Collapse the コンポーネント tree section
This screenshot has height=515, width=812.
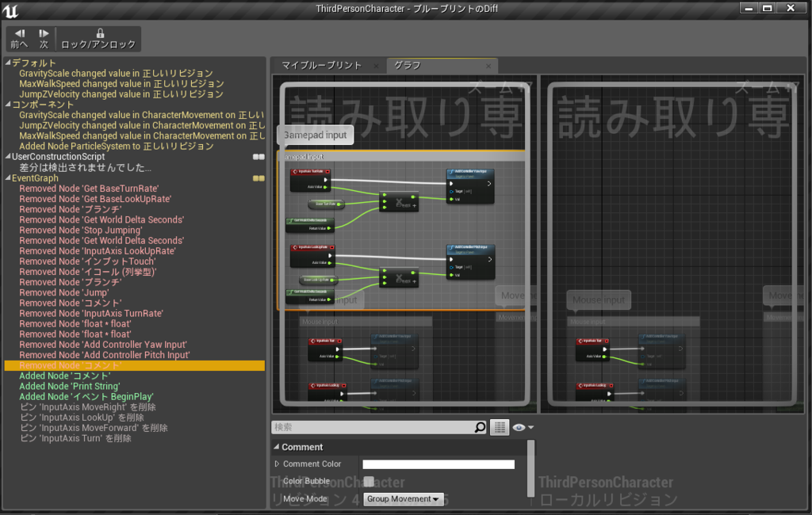coord(8,104)
